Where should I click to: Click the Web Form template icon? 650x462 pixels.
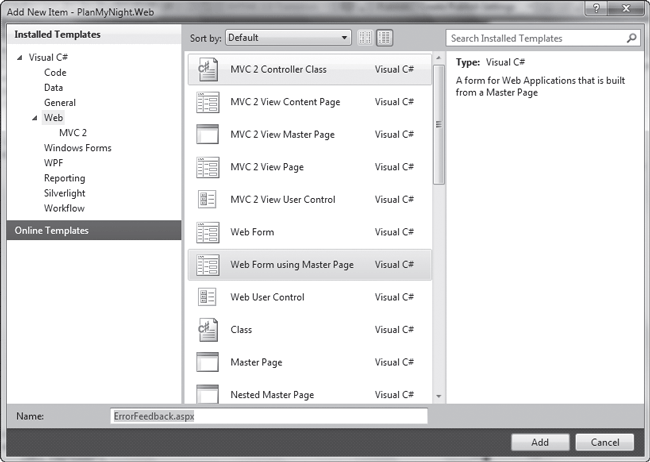(x=207, y=232)
